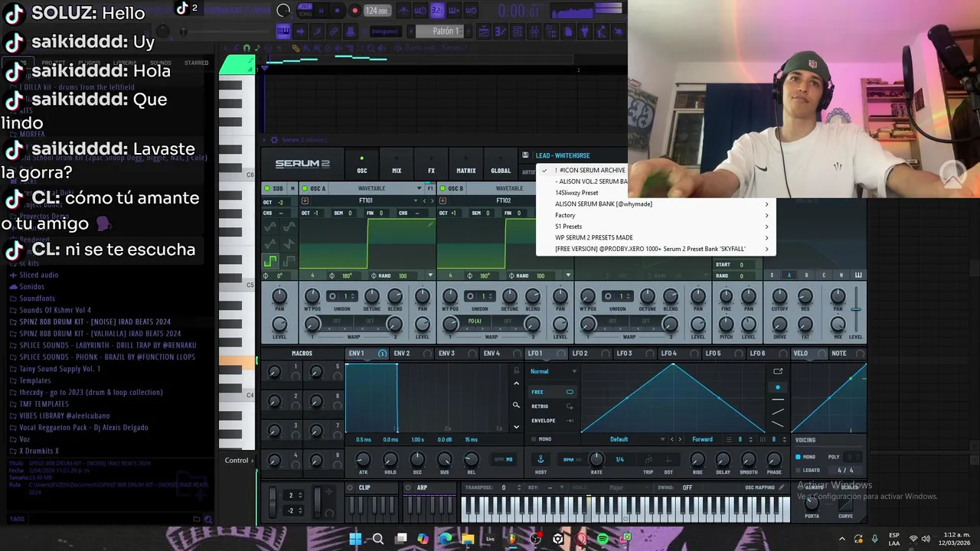Toggle the OSC A enable switch
This screenshot has height=551, width=980.
(305, 188)
